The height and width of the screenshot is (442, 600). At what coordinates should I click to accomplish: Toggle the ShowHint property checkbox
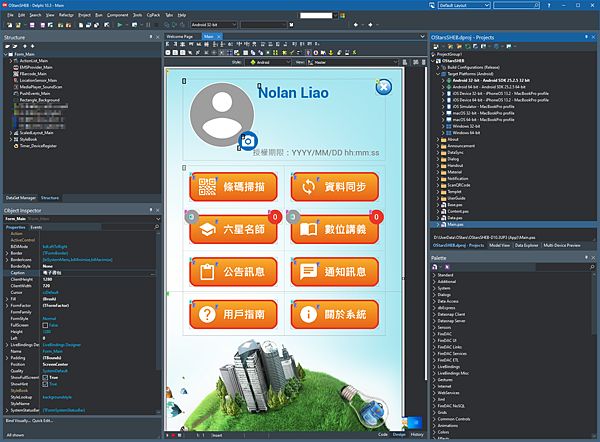45,384
